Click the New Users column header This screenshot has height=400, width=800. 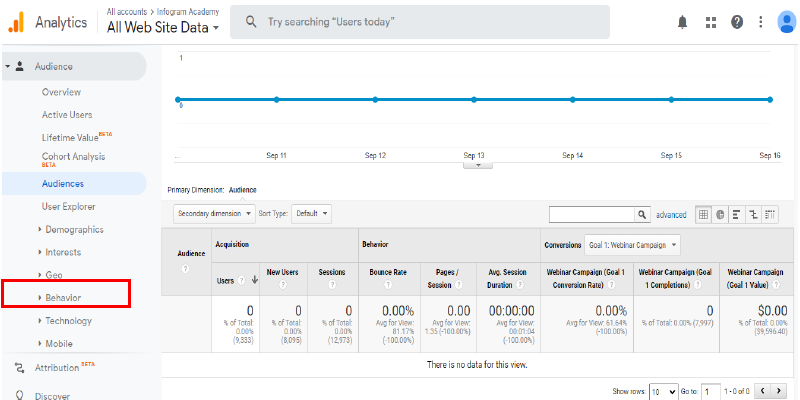pos(283,272)
